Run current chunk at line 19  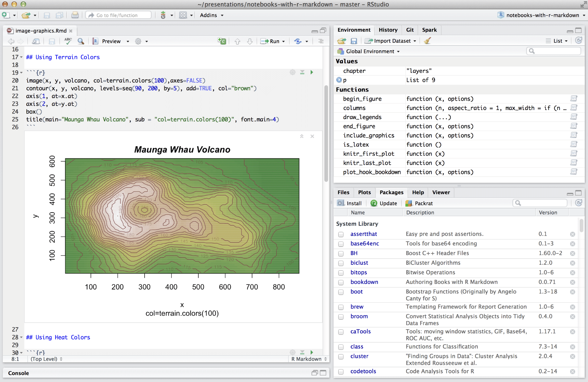pos(311,72)
